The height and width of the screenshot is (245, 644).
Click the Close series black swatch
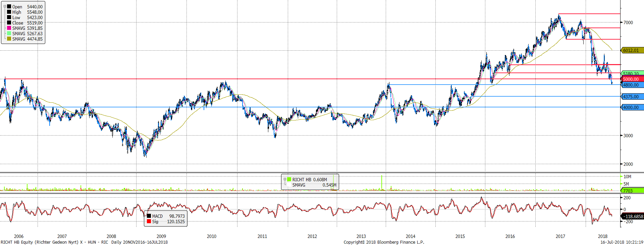pos(9,22)
